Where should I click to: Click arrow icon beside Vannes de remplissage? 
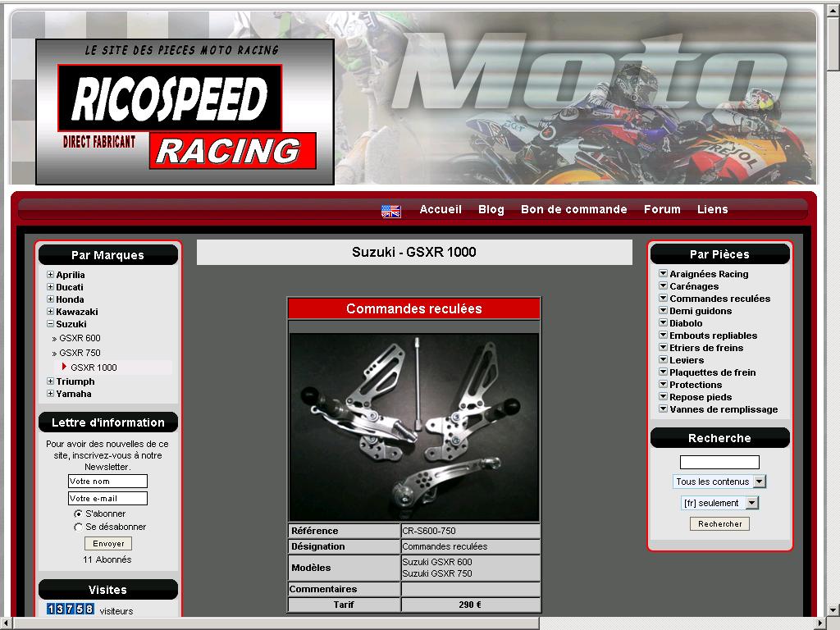[663, 409]
